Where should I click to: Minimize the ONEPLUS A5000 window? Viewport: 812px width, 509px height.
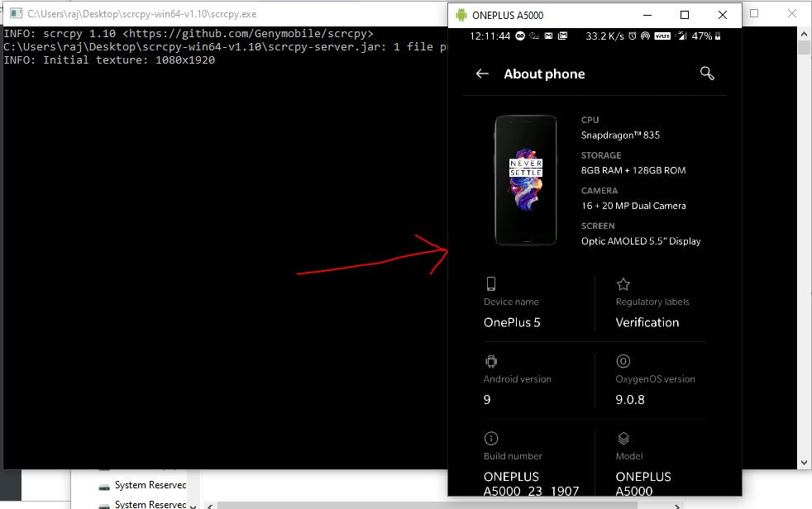pyautogui.click(x=647, y=15)
